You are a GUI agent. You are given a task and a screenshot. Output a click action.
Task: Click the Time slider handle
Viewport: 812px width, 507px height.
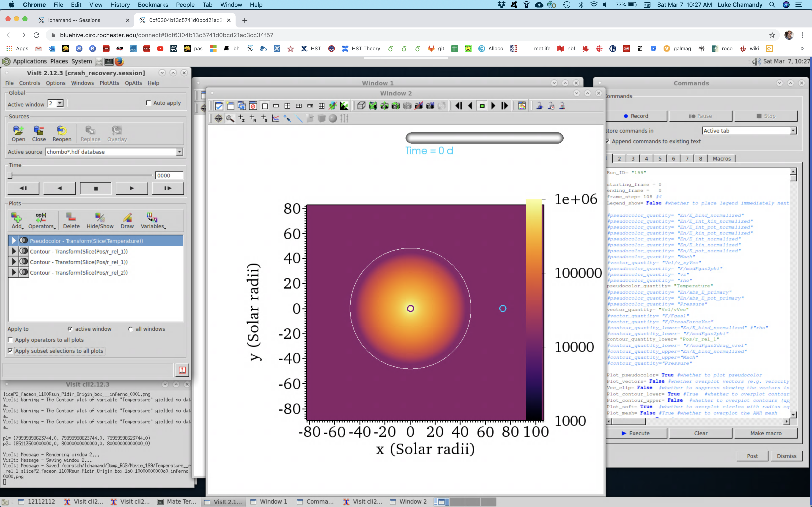click(x=10, y=175)
